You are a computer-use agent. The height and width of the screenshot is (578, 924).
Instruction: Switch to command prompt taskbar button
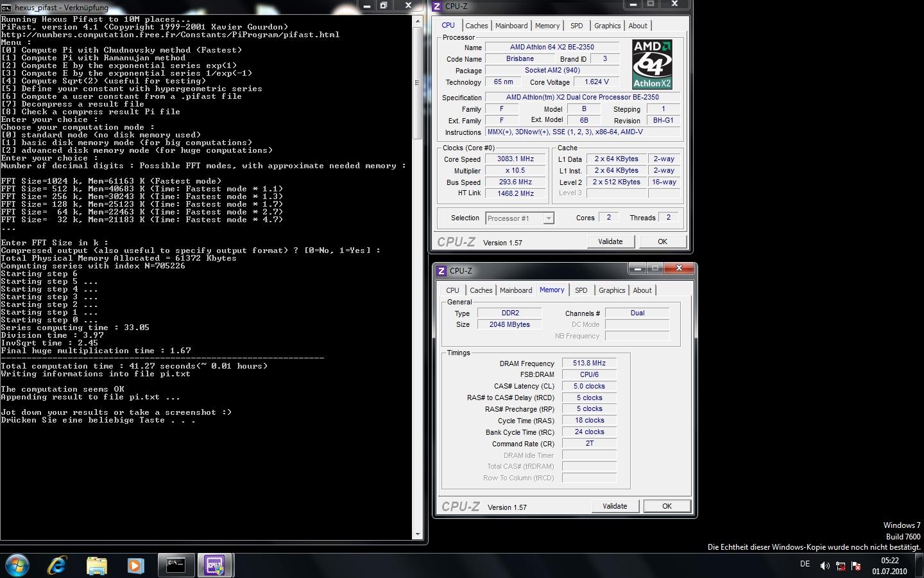[x=176, y=565]
